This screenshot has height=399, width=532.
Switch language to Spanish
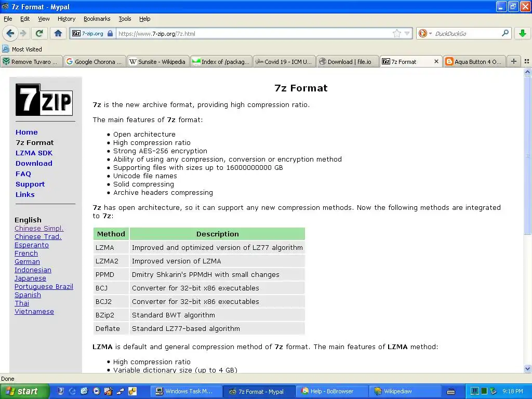(x=28, y=295)
